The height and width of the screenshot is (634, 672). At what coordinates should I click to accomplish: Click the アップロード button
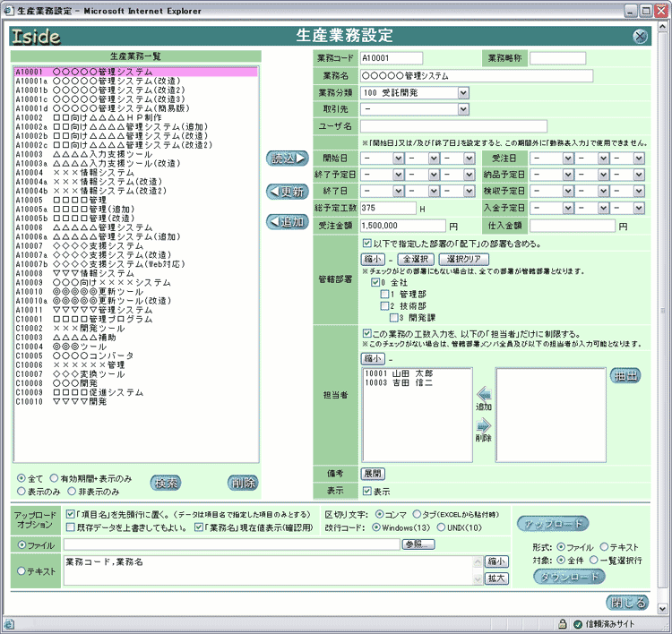pos(553,523)
